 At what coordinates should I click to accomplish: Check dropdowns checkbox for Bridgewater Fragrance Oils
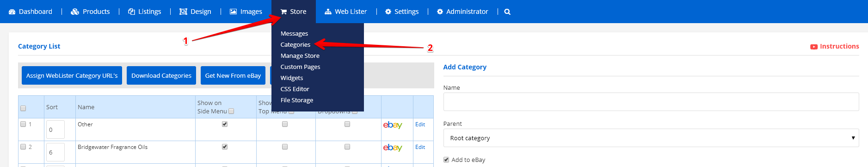[347, 147]
